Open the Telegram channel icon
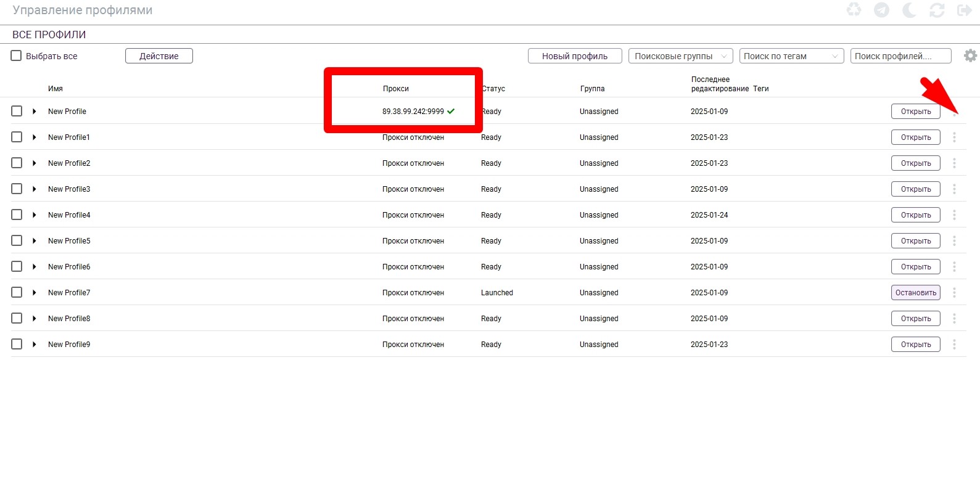Image resolution: width=980 pixels, height=503 pixels. [882, 10]
